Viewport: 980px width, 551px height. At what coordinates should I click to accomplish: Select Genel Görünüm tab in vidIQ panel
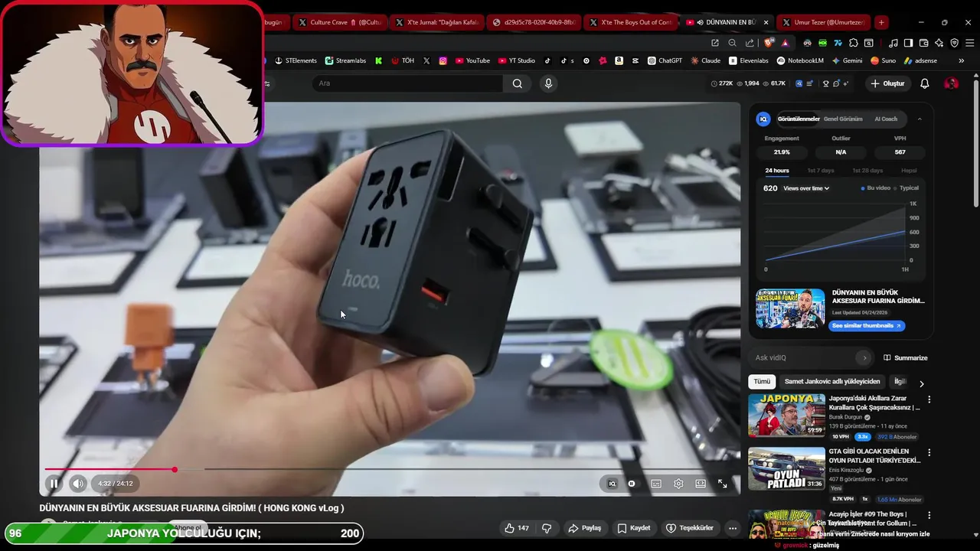[843, 119]
